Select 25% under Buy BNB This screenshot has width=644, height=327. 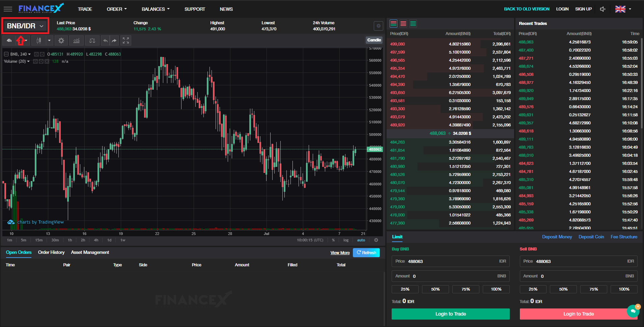tap(405, 289)
